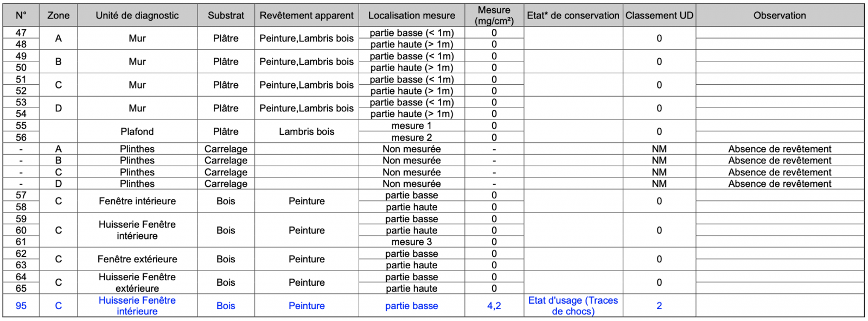
Task: Click the Classement UD column header
Action: (x=659, y=15)
